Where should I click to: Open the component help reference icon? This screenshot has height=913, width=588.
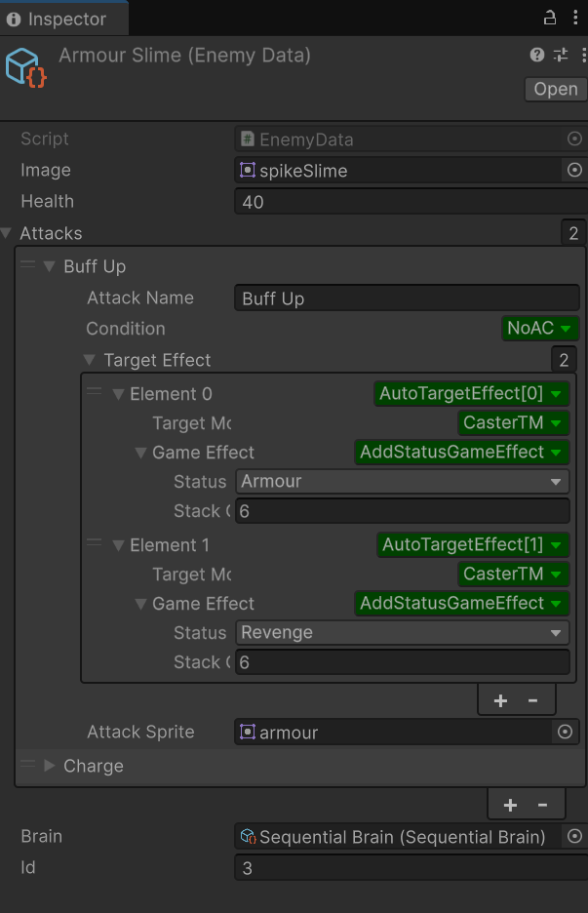coord(537,56)
